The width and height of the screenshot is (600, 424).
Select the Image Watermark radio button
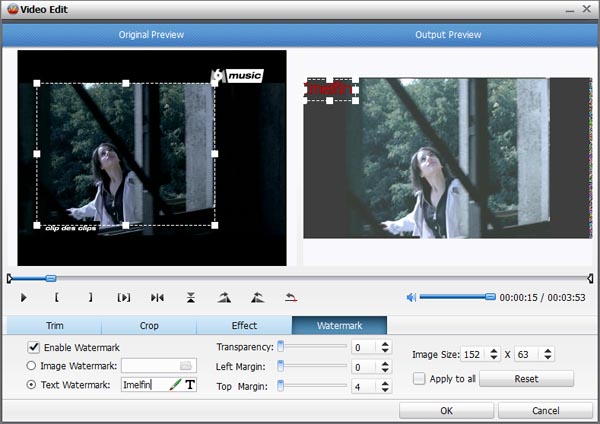[31, 365]
